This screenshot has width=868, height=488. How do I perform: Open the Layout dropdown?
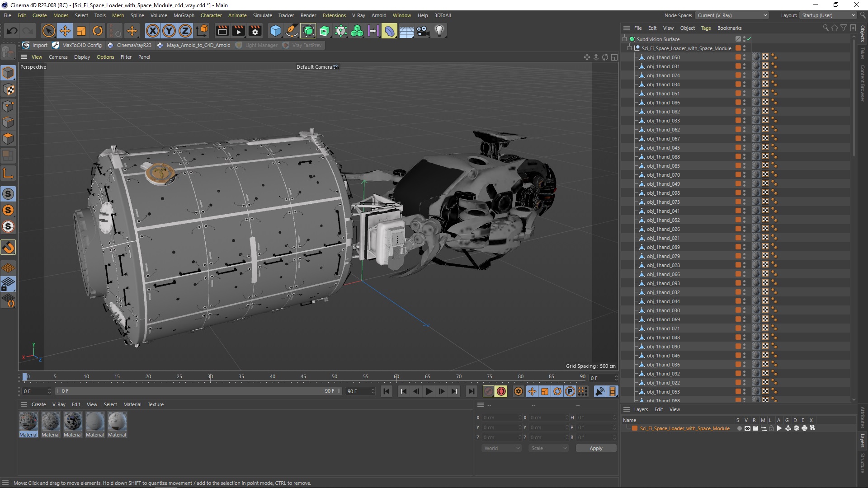click(828, 15)
